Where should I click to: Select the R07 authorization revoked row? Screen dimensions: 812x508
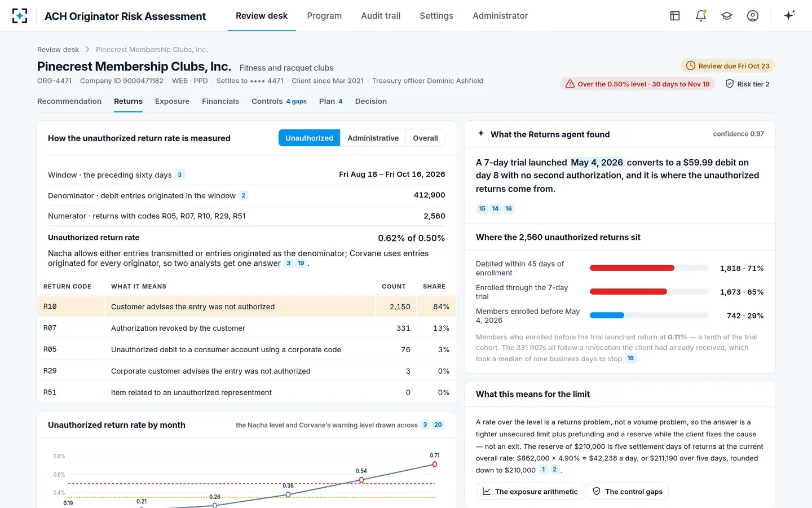point(246,328)
